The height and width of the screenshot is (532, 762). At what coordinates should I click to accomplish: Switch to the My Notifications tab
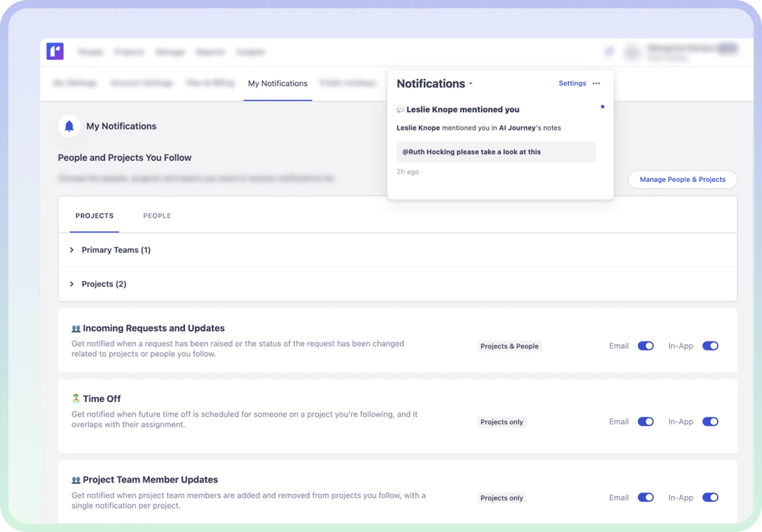[278, 84]
